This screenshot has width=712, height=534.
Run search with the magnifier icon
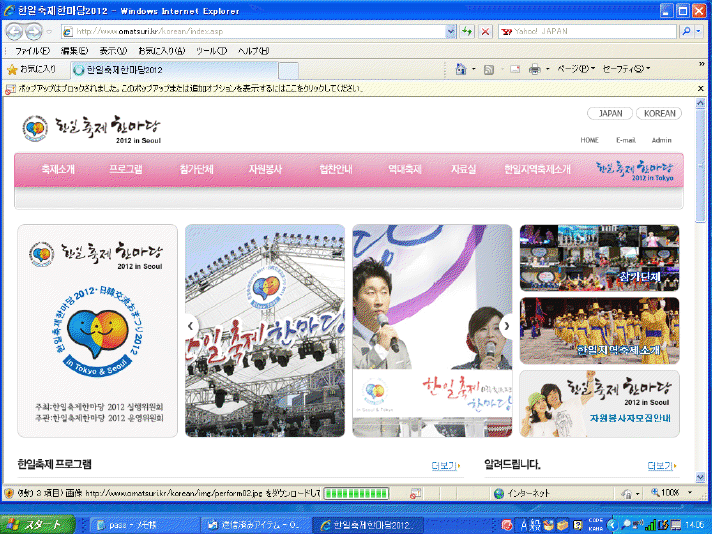pos(686,31)
